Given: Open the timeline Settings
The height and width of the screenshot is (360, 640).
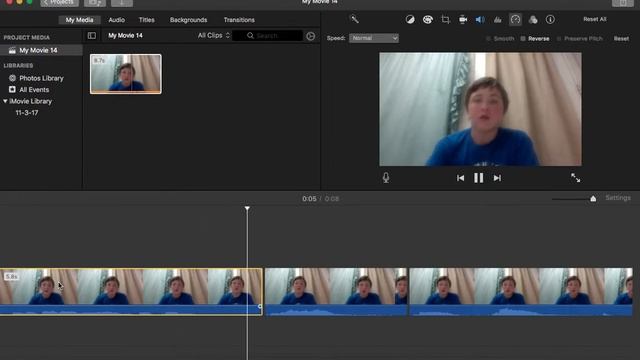Looking at the screenshot, I should [618, 198].
